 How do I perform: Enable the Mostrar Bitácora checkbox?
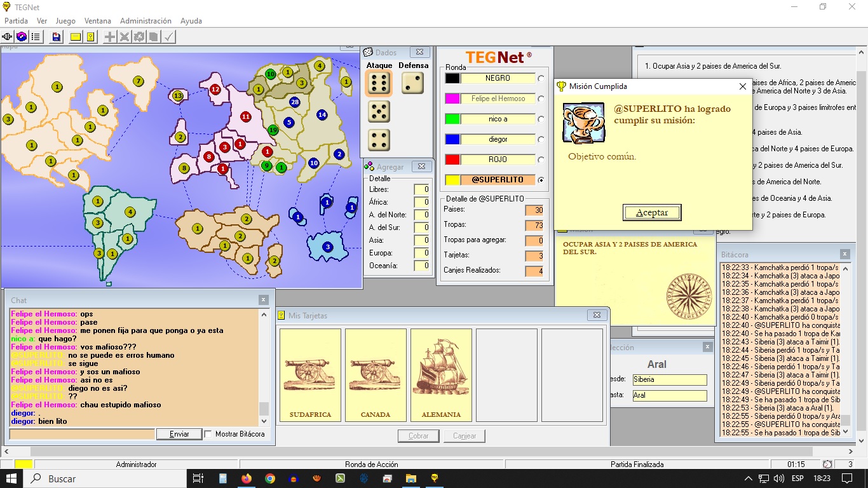(208, 434)
